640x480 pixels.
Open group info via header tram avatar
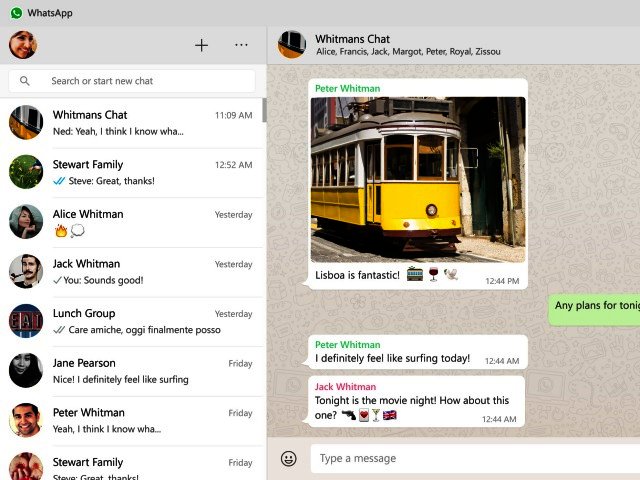(x=292, y=44)
